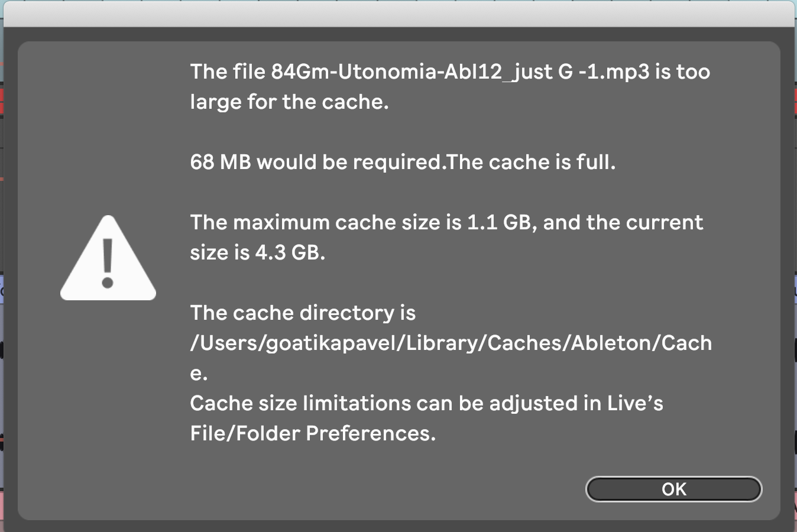
Task: Click the word "Live's" in the message
Action: (635, 404)
